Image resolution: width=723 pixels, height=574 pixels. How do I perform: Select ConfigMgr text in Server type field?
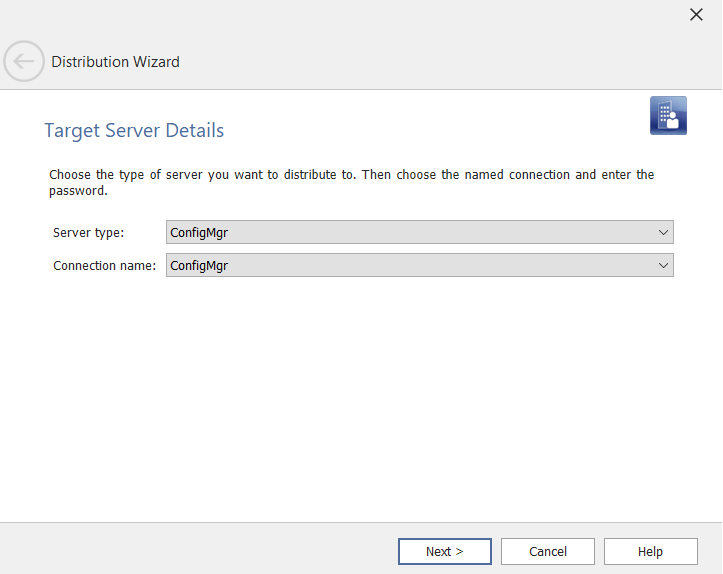(200, 233)
